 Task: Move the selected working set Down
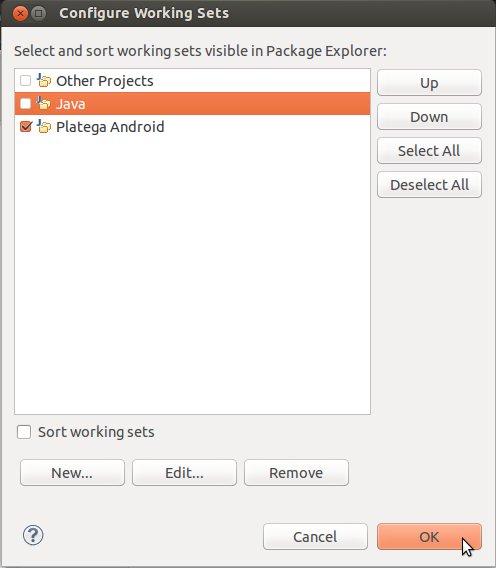point(429,117)
